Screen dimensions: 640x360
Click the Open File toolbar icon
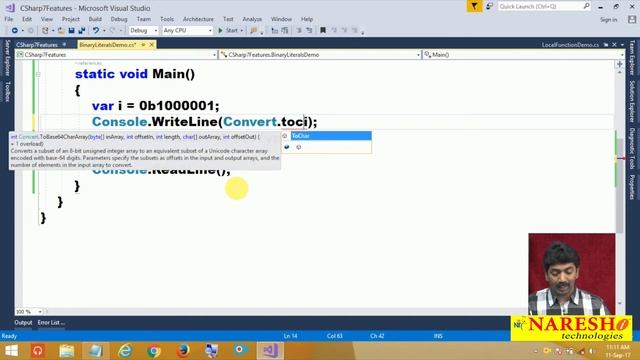pyautogui.click(x=61, y=31)
